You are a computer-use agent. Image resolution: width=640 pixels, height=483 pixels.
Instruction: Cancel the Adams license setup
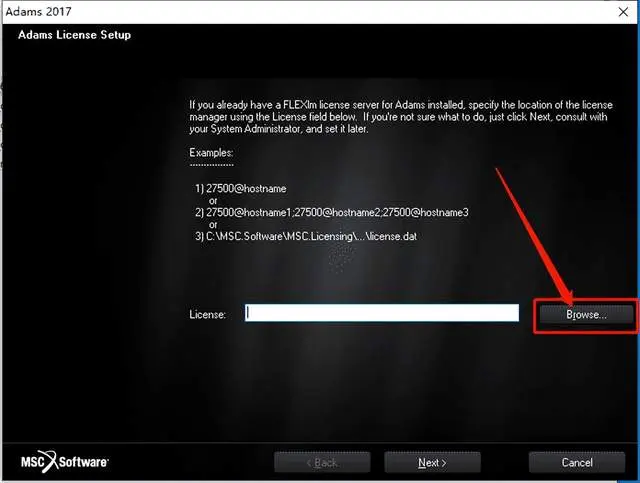[x=577, y=463]
